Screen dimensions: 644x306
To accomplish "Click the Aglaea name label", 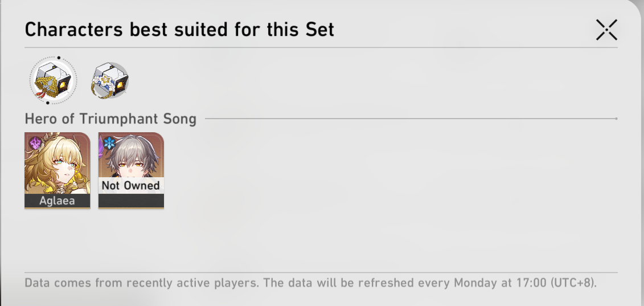I will coord(57,201).
